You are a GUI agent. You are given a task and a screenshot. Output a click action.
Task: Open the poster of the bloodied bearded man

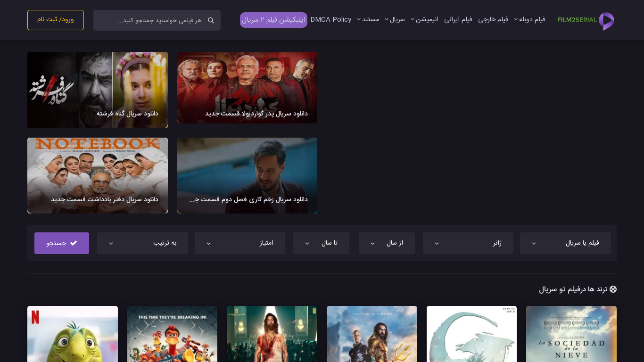272,334
